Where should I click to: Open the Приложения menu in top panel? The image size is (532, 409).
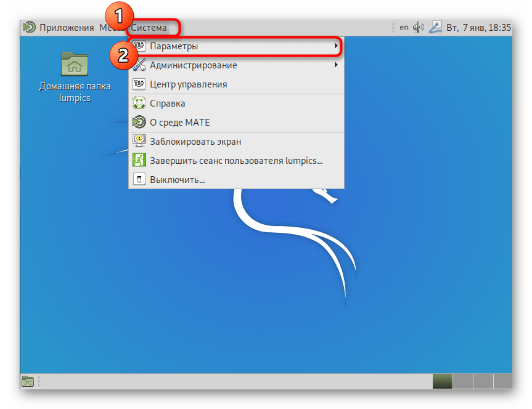(66, 27)
